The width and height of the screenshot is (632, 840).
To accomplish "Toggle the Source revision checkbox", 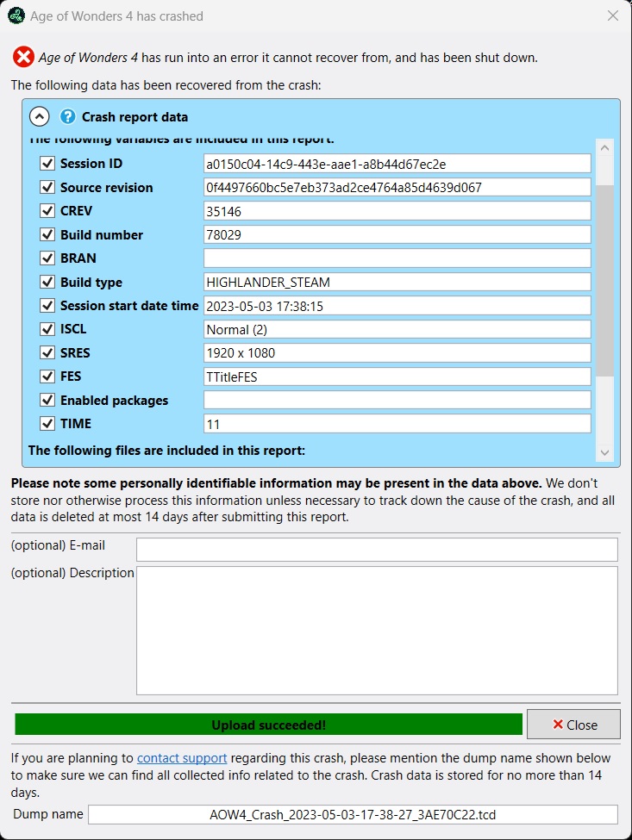I will [47, 188].
